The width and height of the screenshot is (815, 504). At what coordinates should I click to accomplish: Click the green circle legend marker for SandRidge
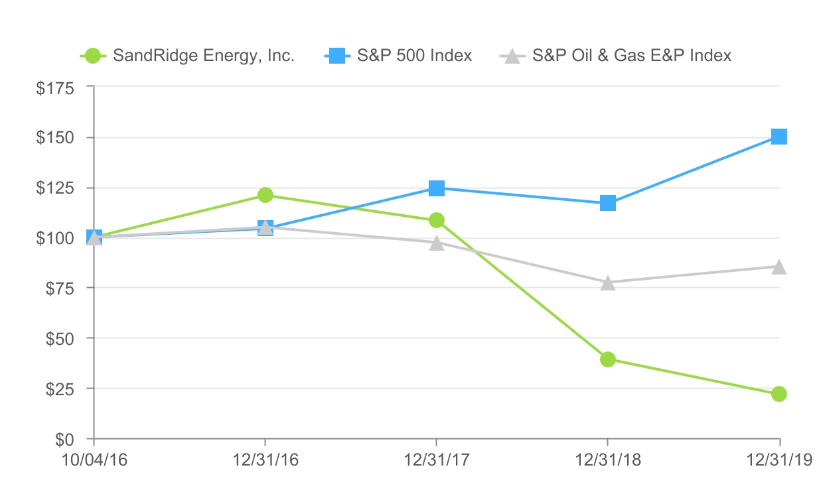coord(93,56)
